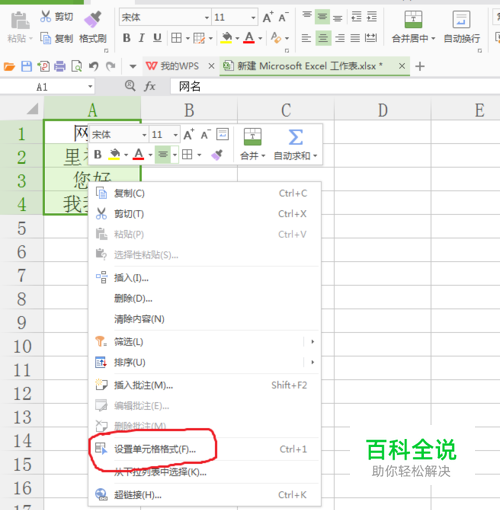500x510 pixels.
Task: Toggle underline in the ribbon
Action: [x=157, y=38]
